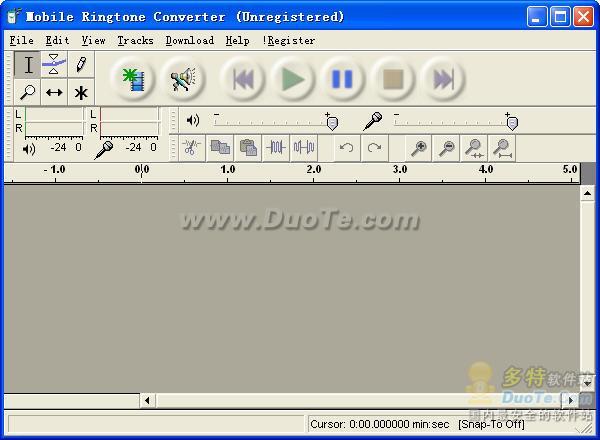Skip to start of track
The width and height of the screenshot is (600, 440).
(x=243, y=79)
